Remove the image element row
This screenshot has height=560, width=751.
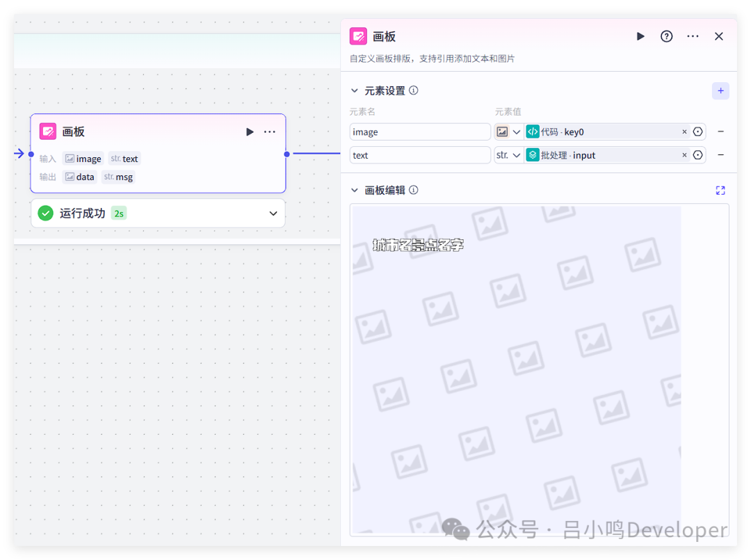(x=720, y=131)
